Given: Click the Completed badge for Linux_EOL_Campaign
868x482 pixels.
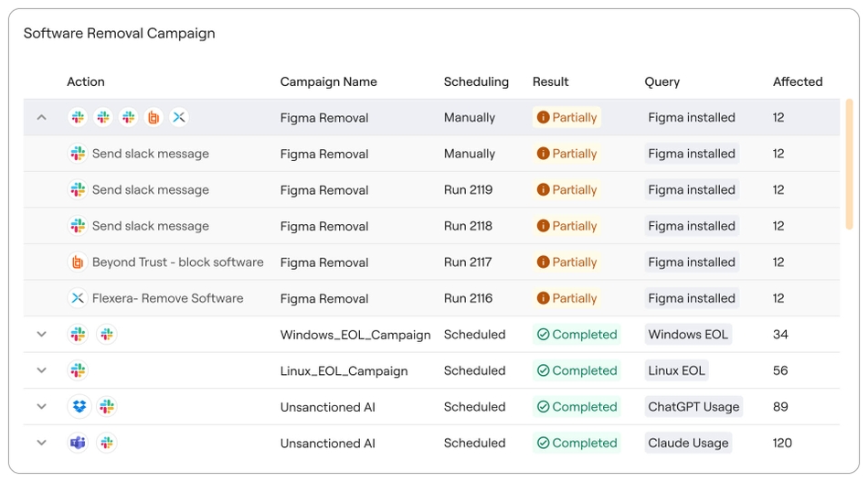Looking at the screenshot, I should point(577,370).
